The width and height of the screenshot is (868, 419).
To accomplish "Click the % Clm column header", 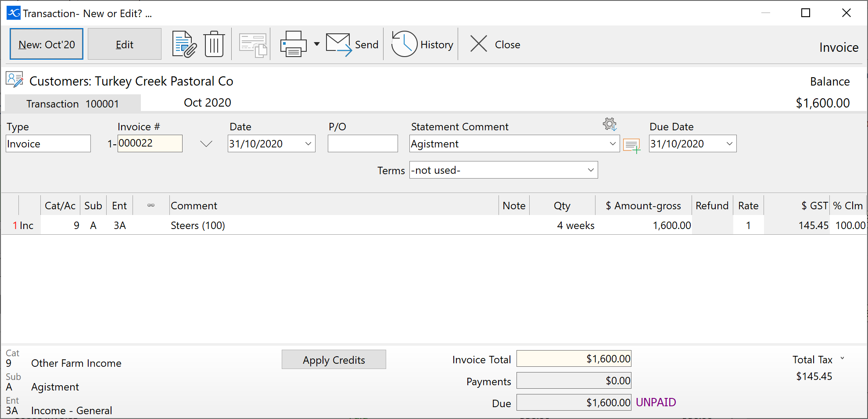I will click(848, 205).
